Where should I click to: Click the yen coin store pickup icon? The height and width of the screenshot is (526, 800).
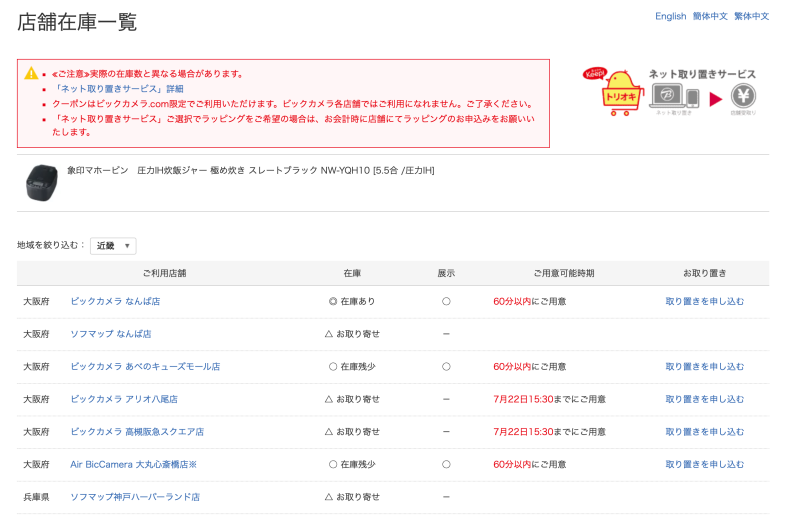coord(743,96)
